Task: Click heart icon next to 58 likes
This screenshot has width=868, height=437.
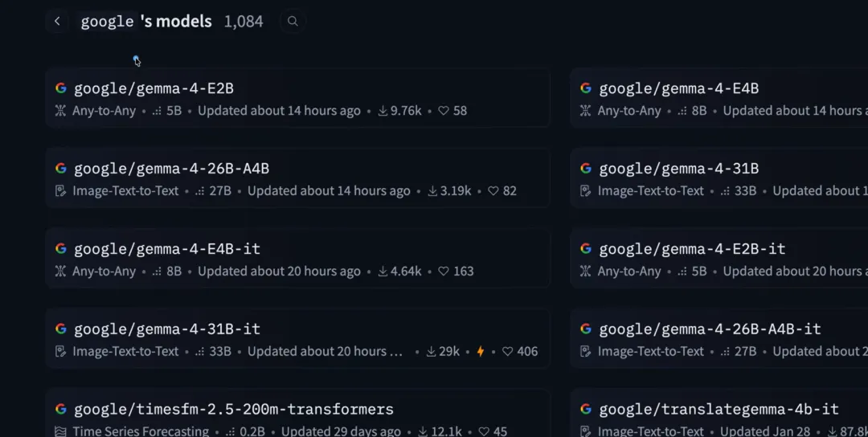Action: coord(444,111)
